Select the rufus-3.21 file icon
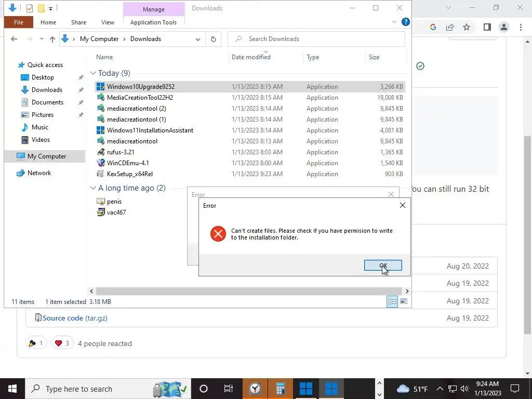Viewport: 532px width, 399px height. coord(100,152)
